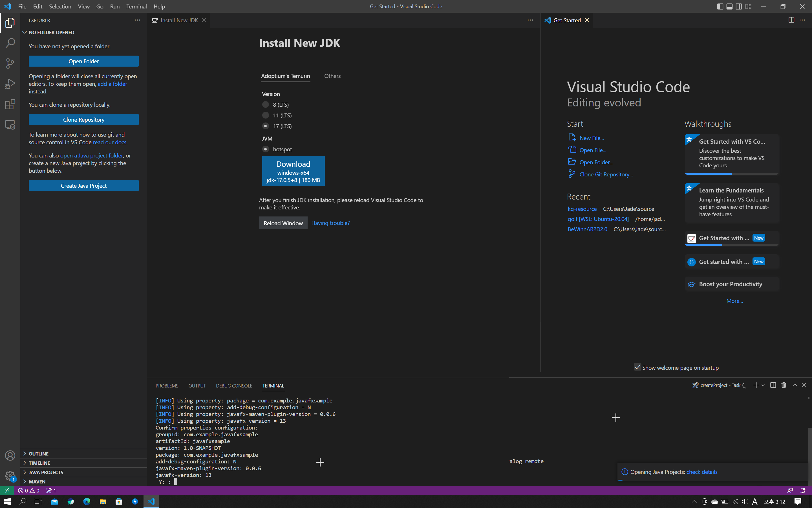The height and width of the screenshot is (508, 812).
Task: Click the Create Java Project button
Action: pos(83,185)
